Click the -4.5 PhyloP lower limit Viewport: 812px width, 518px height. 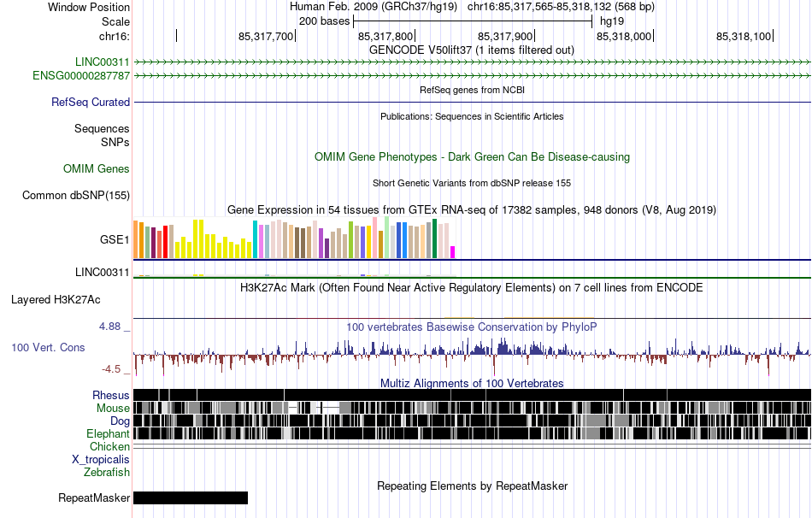[111, 369]
